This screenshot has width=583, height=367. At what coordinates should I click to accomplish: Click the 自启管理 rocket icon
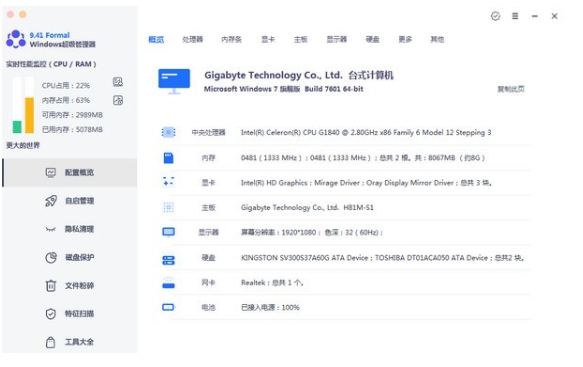click(x=51, y=201)
